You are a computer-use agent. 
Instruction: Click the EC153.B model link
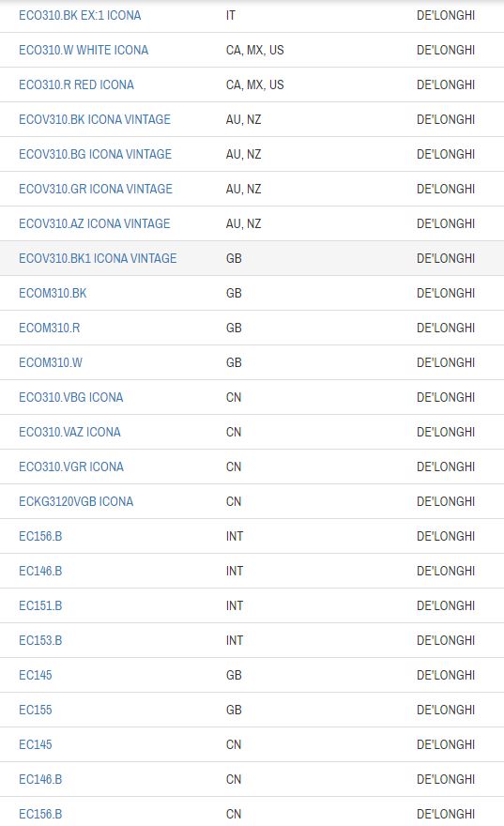tap(40, 641)
